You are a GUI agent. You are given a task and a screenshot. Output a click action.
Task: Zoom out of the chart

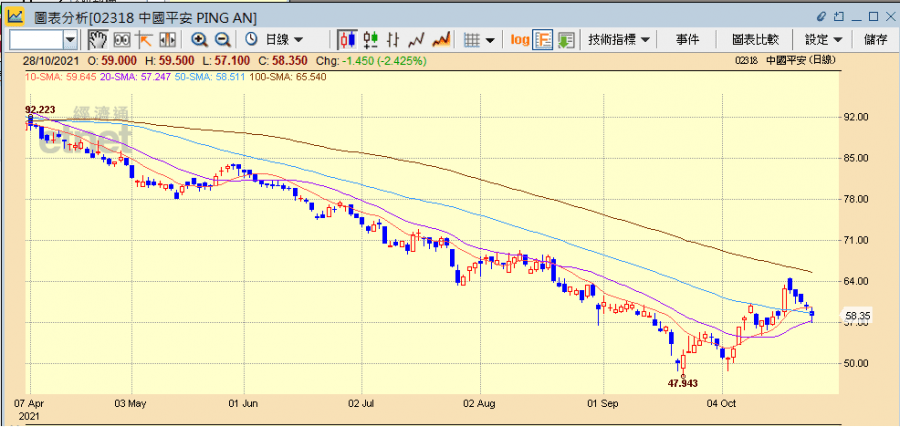[222, 39]
